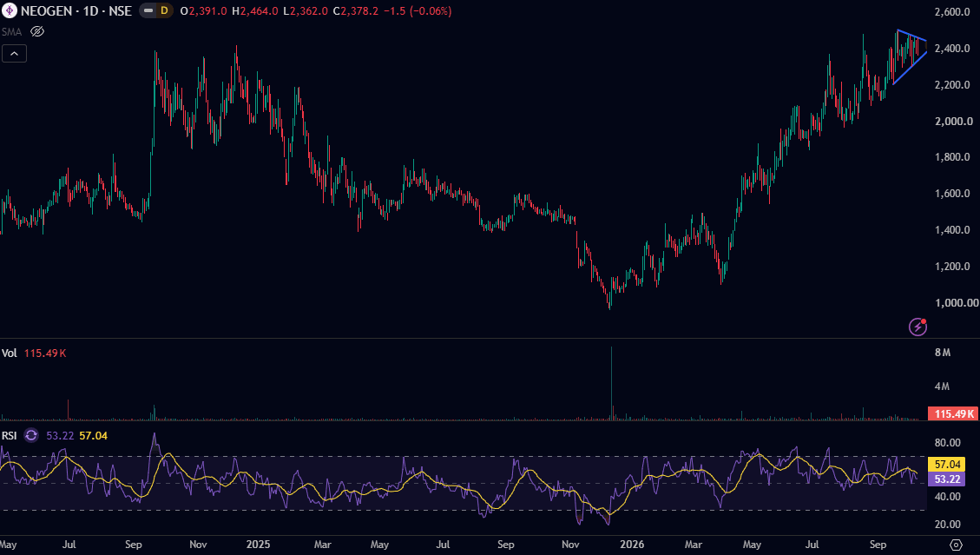Click the 2025 label on time axis
The image size is (980, 555).
point(258,545)
